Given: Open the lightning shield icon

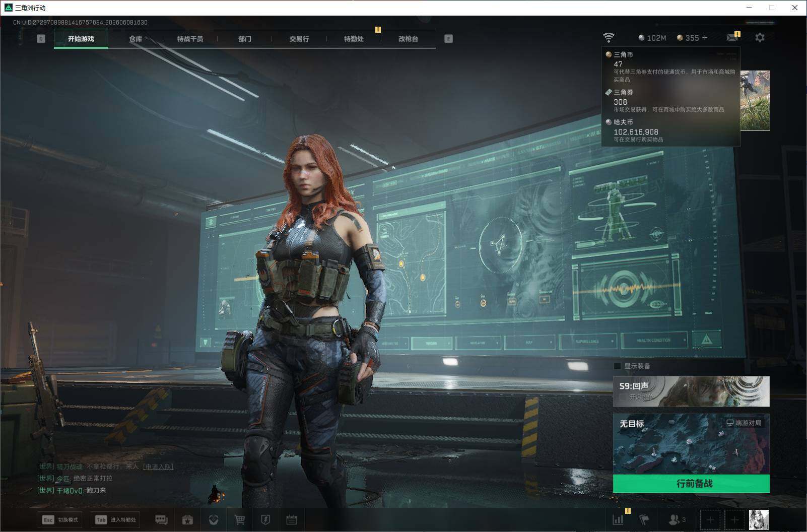Looking at the screenshot, I should point(265,519).
